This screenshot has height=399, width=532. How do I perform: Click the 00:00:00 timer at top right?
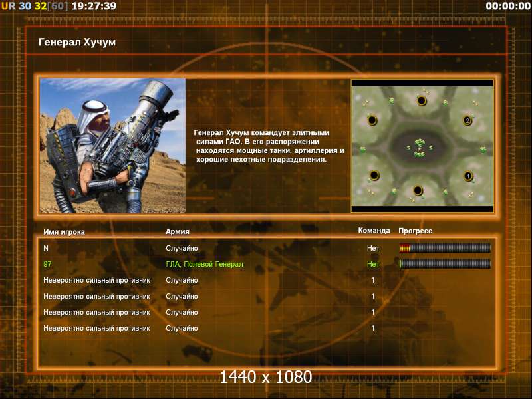[x=508, y=6]
